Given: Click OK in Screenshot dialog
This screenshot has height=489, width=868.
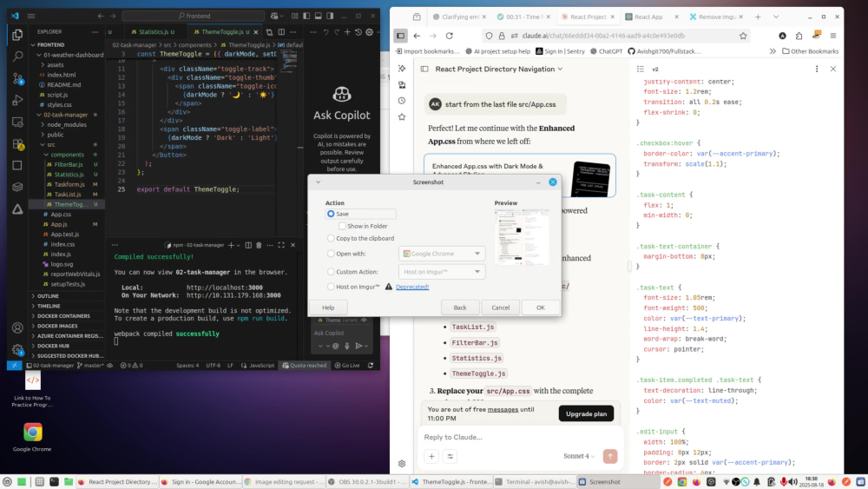Looking at the screenshot, I should [x=540, y=307].
